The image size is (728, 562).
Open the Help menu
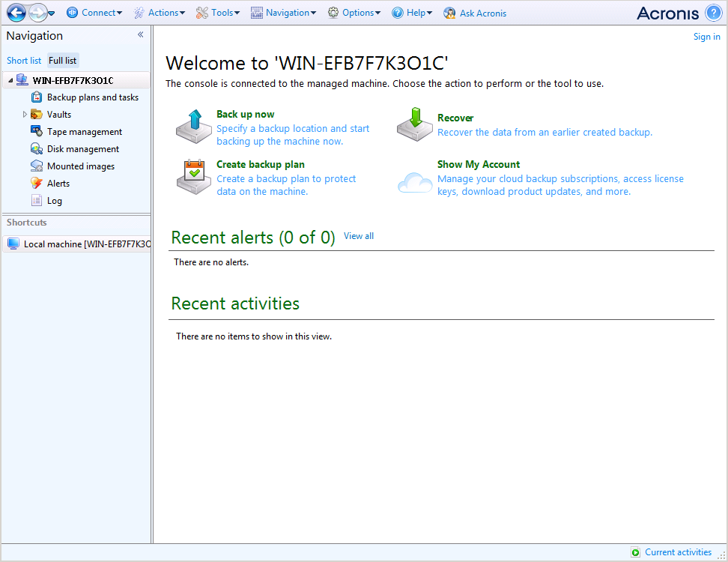[412, 13]
